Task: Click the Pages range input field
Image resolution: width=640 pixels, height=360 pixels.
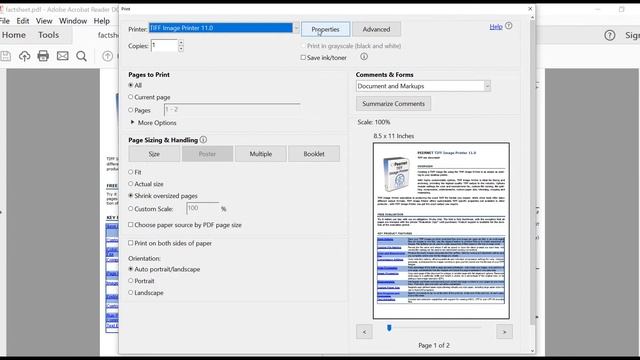Action: (x=232, y=110)
